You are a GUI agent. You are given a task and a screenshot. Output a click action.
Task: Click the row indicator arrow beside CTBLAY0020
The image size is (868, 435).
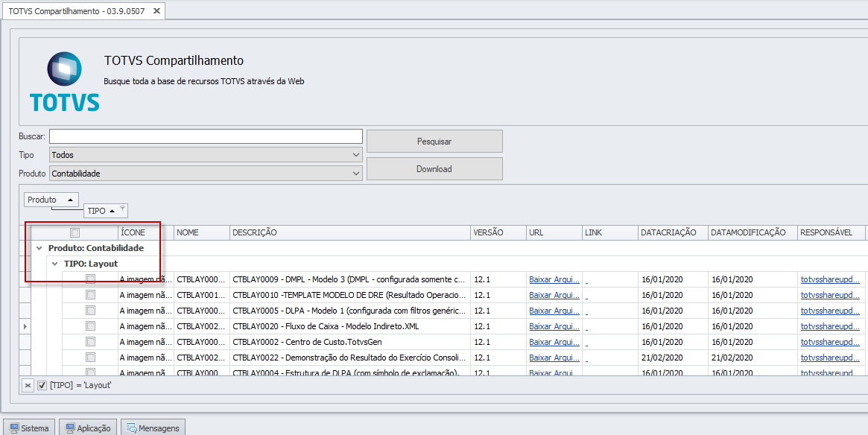(x=25, y=326)
